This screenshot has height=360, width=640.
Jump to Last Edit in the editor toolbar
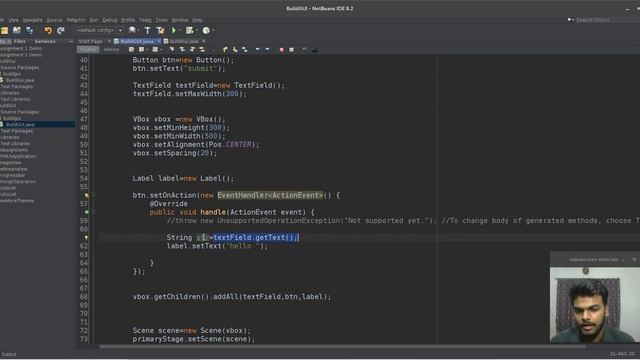131,49
